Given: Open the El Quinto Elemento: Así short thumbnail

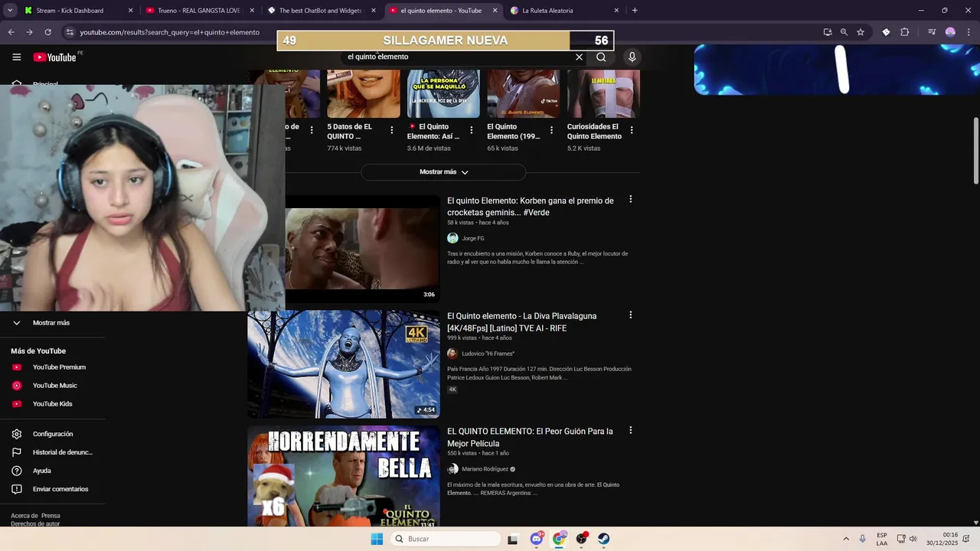Looking at the screenshot, I should coord(443,93).
